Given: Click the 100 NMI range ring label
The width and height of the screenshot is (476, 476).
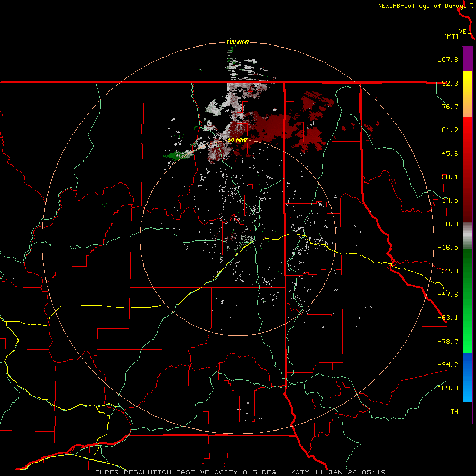Looking at the screenshot, I should point(237,42).
